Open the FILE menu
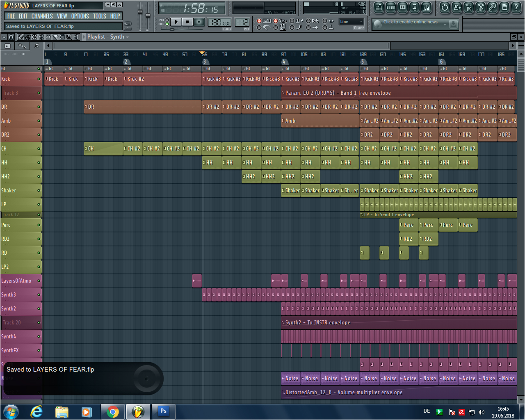Viewport: 525px width, 420px height. (x=11, y=16)
